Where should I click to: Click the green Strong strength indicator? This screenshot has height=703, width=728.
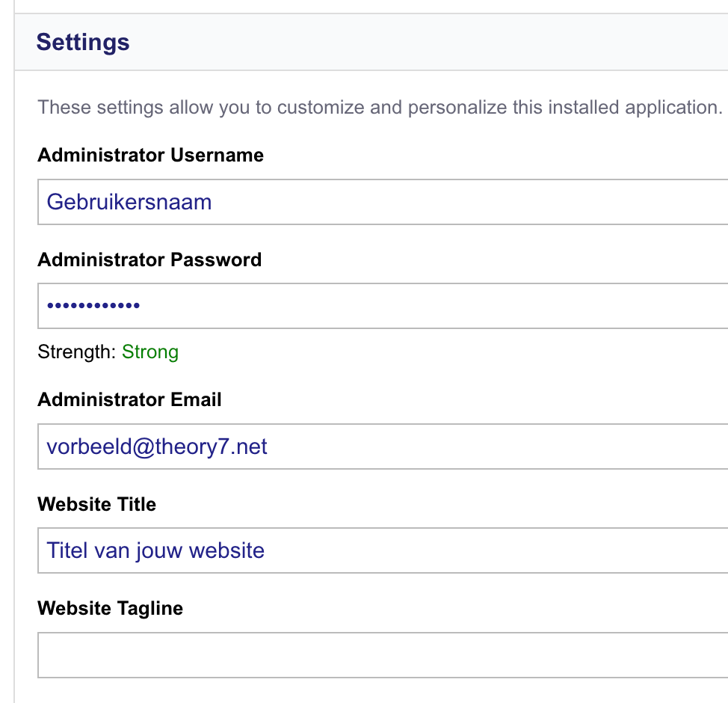pos(150,351)
